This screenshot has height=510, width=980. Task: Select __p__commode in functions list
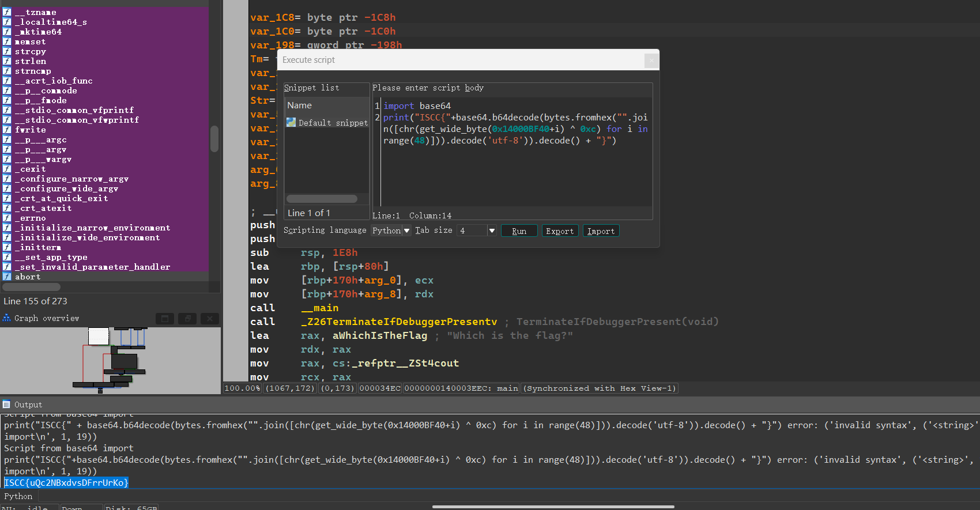(x=46, y=90)
